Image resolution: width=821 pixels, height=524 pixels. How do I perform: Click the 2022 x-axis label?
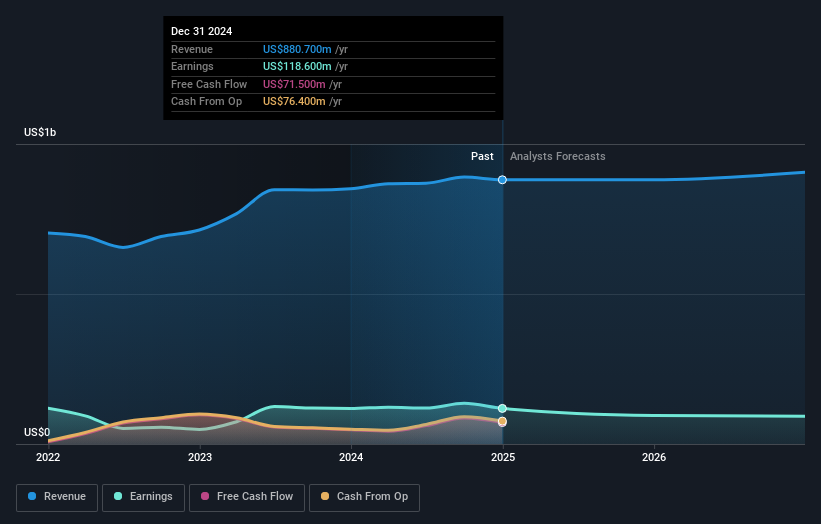click(48, 457)
